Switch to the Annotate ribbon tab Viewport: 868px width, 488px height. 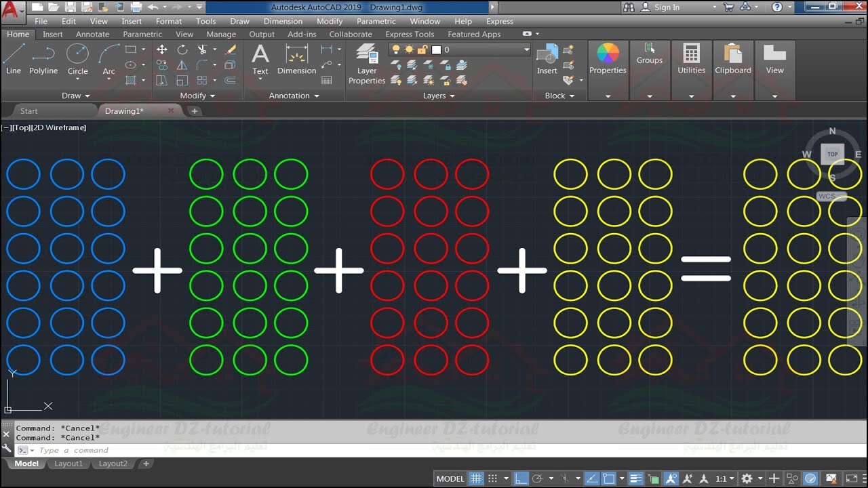coord(92,34)
